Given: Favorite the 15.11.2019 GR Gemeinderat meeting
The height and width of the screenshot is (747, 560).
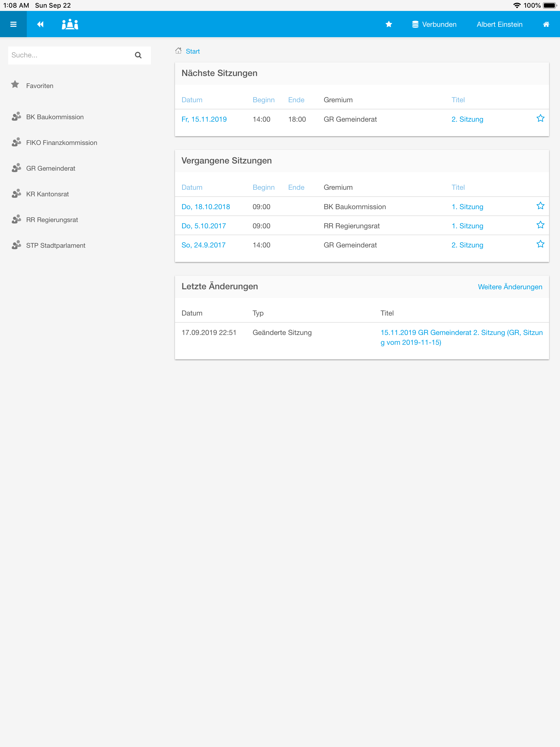Looking at the screenshot, I should point(540,118).
